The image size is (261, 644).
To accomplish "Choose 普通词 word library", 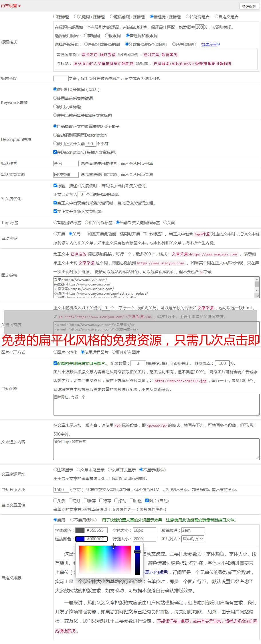I will point(86,36).
